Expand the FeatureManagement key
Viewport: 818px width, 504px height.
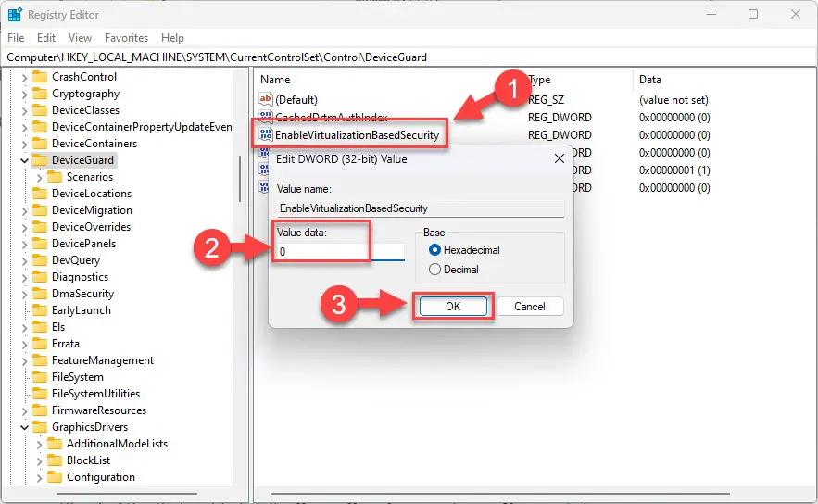coord(24,361)
